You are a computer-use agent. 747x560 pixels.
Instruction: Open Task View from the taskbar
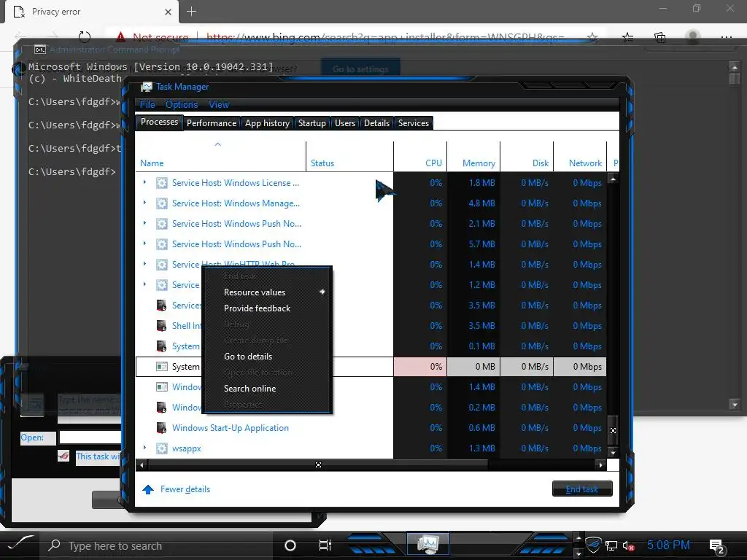pos(325,545)
